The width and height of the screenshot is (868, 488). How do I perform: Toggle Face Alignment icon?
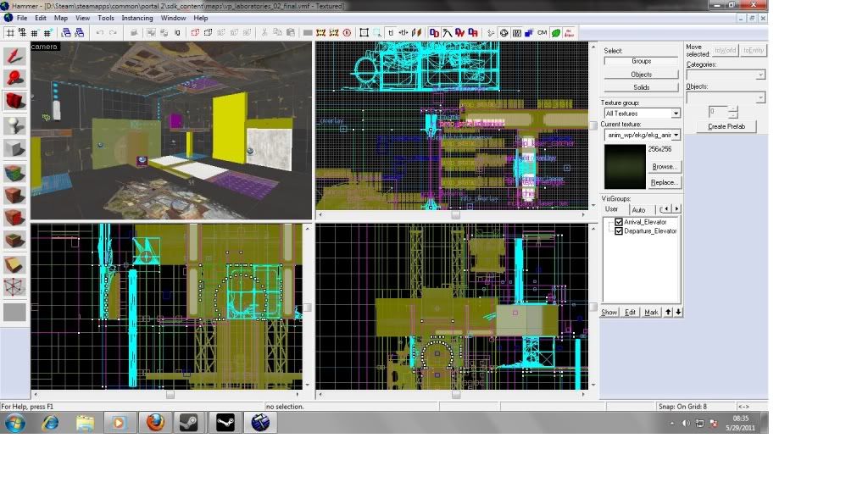(416, 33)
